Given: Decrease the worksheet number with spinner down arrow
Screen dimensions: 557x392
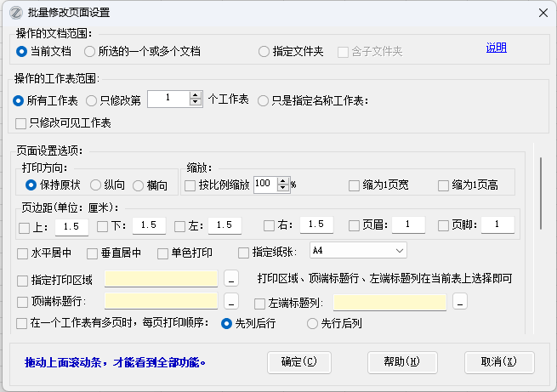Looking at the screenshot, I should pos(196,103).
